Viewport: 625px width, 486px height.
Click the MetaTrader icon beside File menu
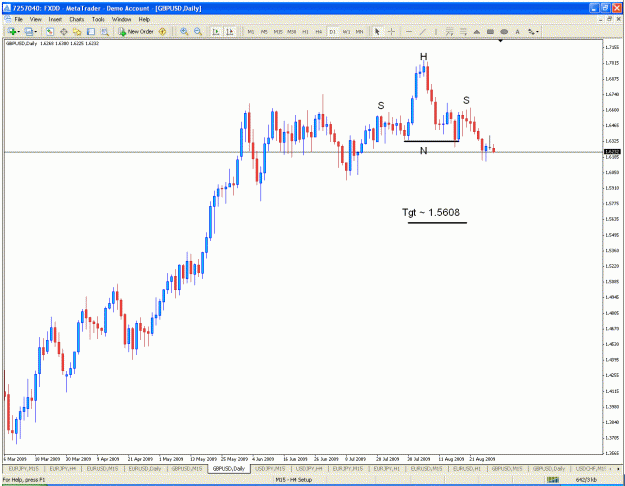pos(8,19)
